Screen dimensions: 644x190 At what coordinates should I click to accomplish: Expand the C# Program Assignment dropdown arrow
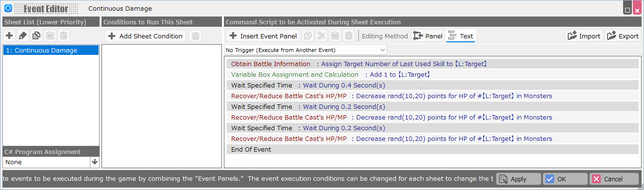coord(95,162)
